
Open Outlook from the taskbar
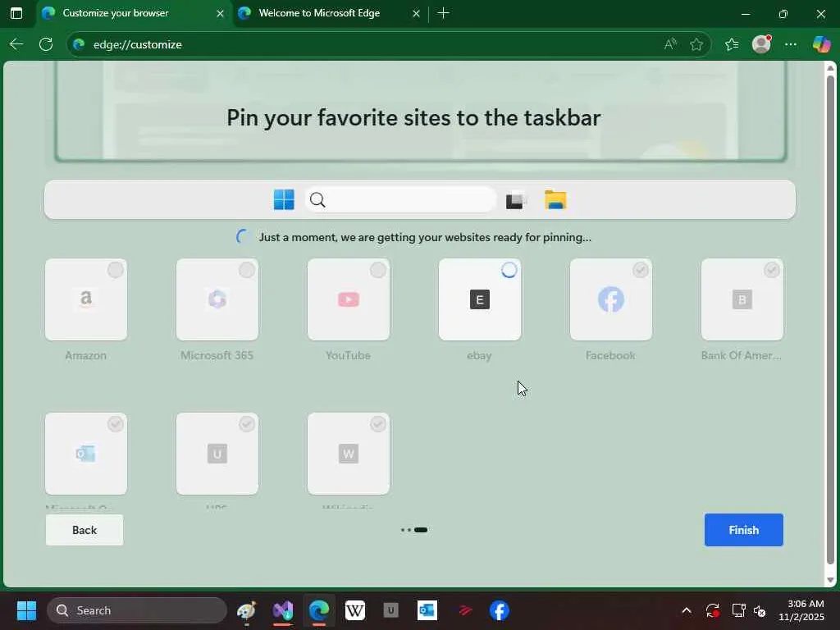pos(427,610)
